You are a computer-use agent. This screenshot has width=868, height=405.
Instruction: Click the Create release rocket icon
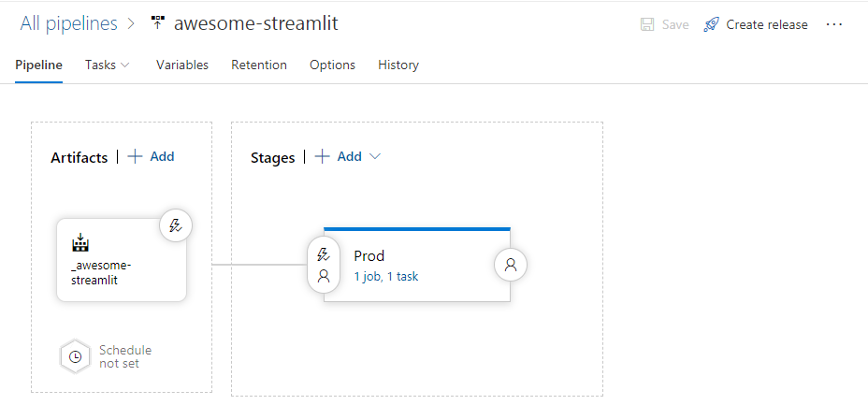click(x=712, y=24)
